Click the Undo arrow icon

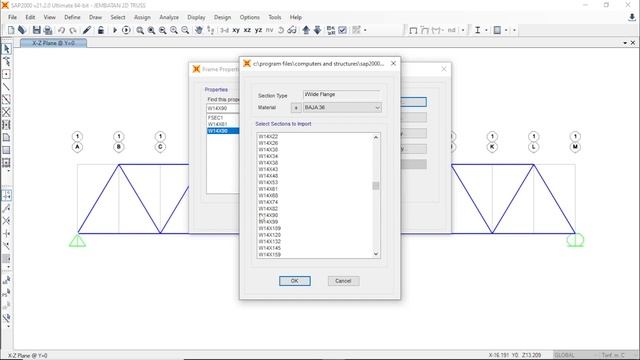61,30
